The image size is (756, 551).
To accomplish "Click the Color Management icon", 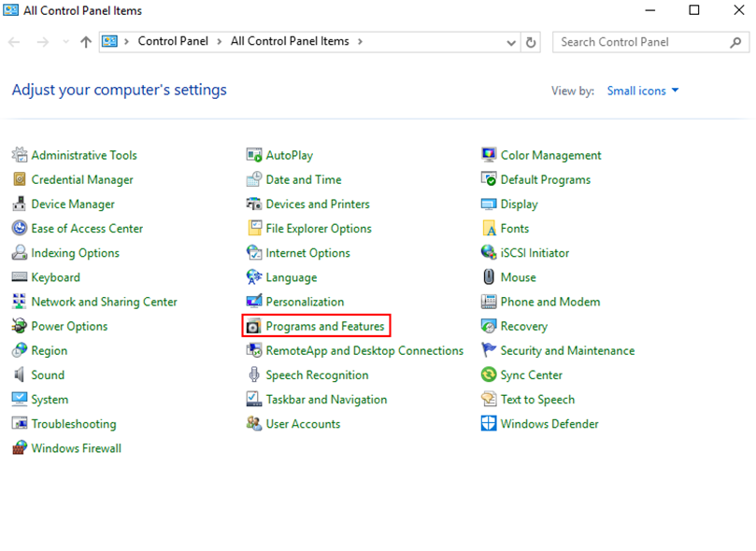I will [x=489, y=155].
